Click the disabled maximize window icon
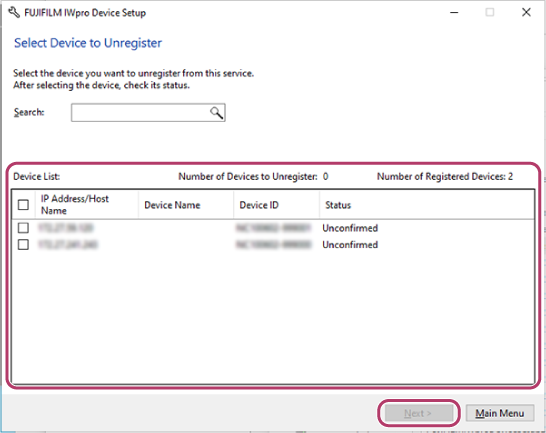546x433 pixels. 490,13
